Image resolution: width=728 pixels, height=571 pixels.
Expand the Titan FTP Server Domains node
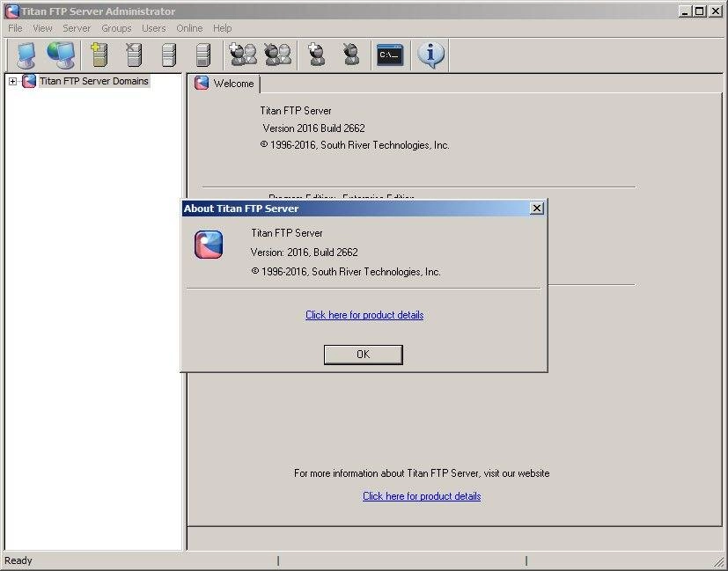click(12, 81)
